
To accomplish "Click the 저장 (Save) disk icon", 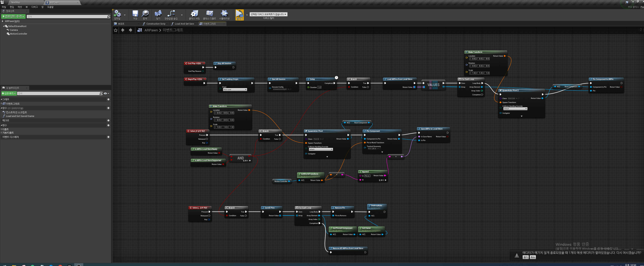I will coord(135,14).
